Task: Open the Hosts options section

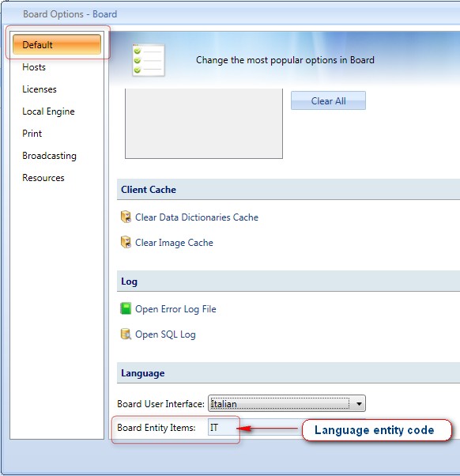Action: [34, 67]
